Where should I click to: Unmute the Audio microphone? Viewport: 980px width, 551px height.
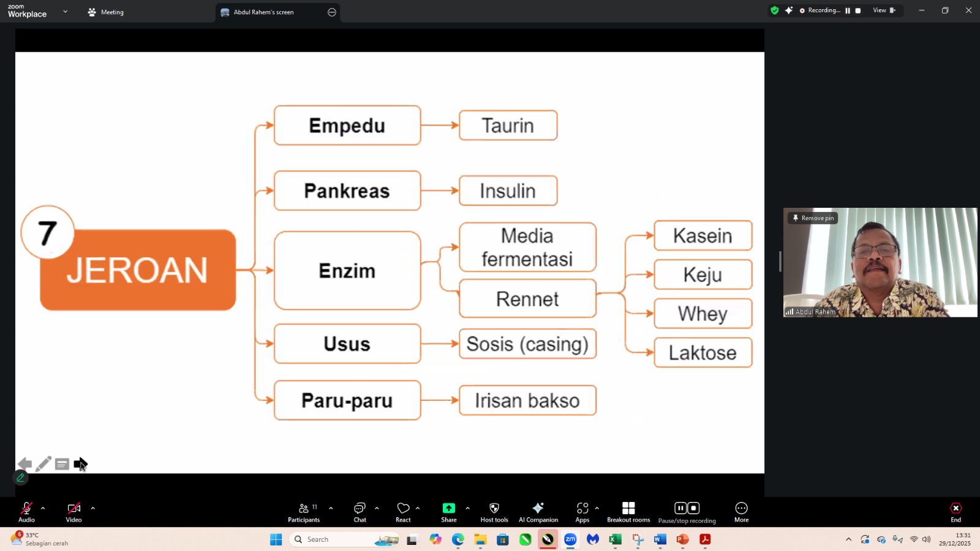coord(26,509)
